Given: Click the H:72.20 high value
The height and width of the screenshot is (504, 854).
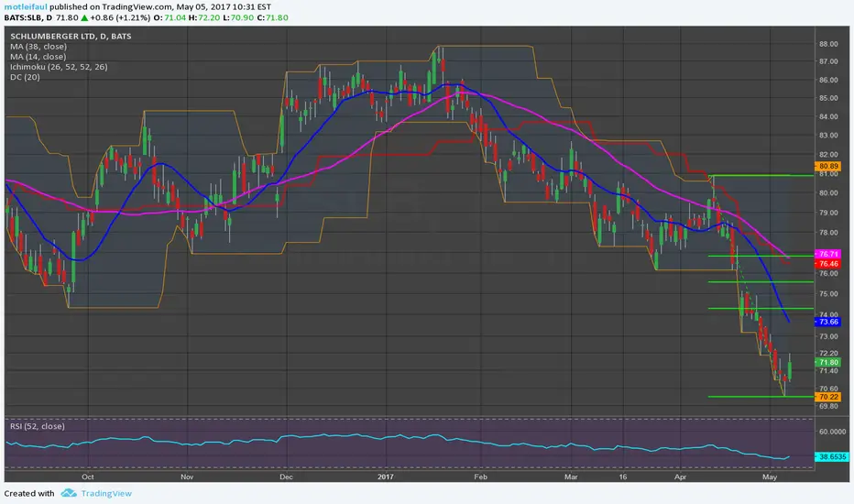Looking at the screenshot, I should point(204,17).
